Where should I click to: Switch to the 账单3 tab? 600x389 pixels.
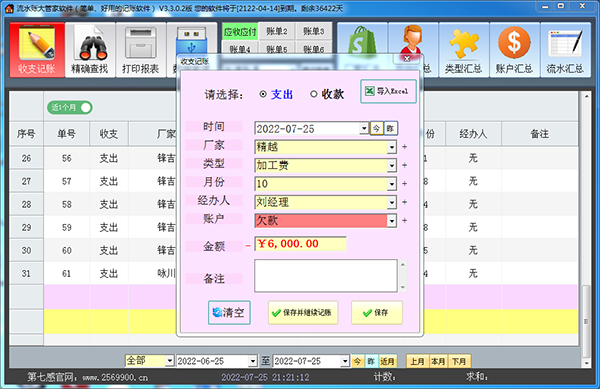point(314,31)
